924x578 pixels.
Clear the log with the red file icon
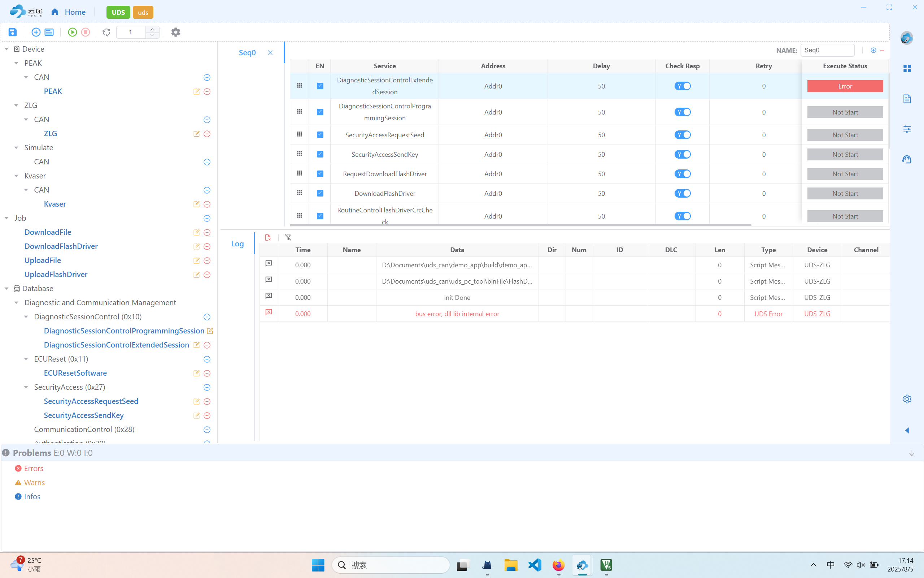[268, 237]
